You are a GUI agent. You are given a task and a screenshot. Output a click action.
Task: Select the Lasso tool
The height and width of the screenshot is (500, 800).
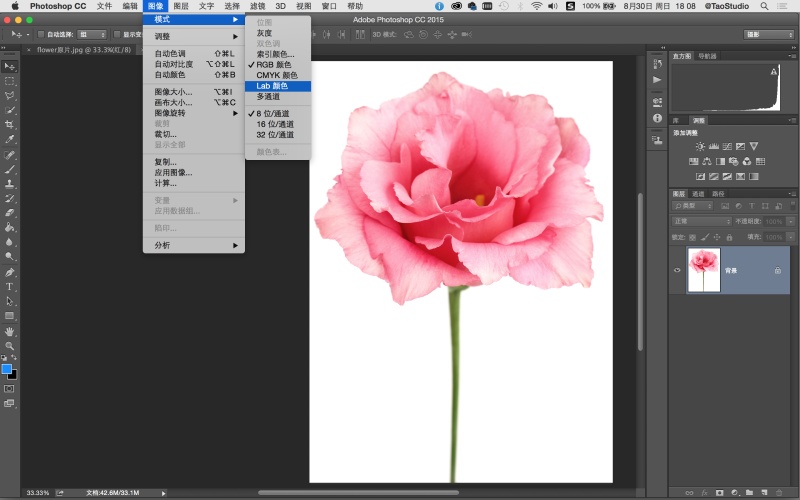[9, 95]
